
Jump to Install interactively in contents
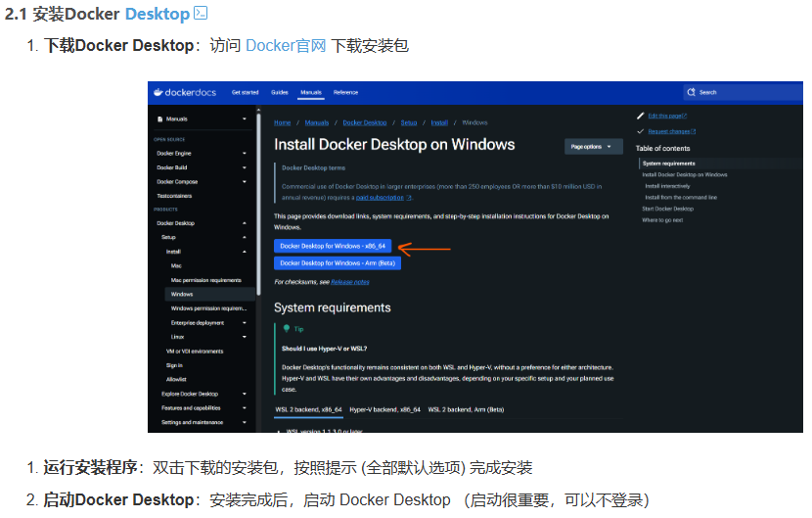coord(667,186)
